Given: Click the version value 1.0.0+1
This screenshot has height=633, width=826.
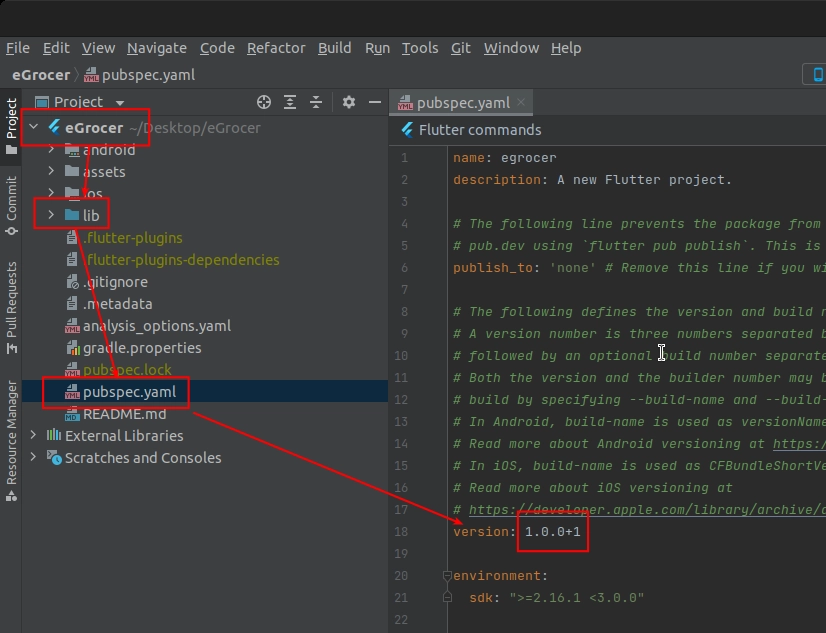Looking at the screenshot, I should point(553,532).
